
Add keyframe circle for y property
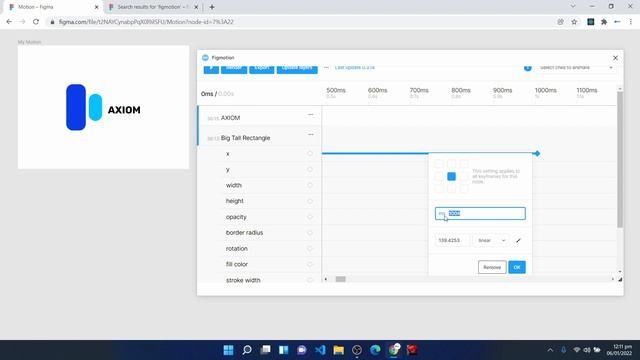pos(310,169)
